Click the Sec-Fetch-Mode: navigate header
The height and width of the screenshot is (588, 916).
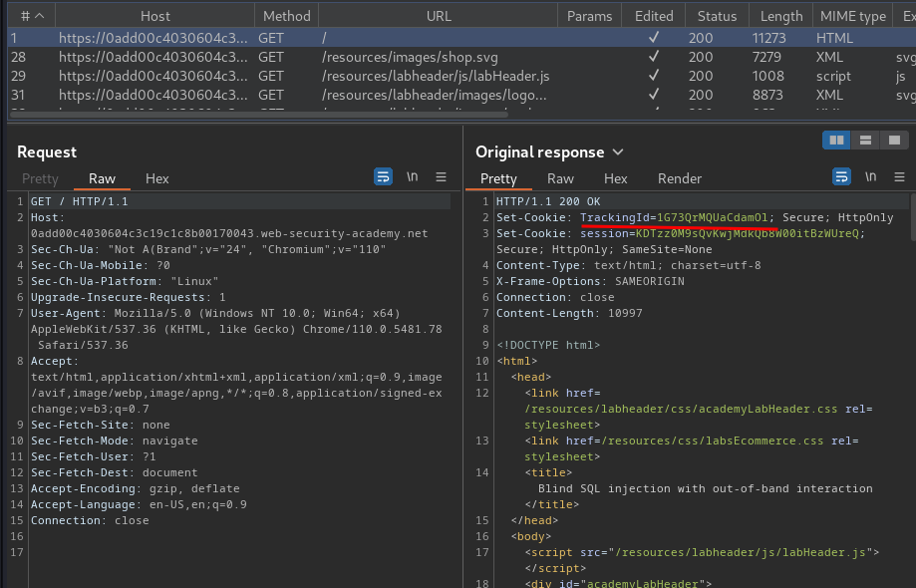pyautogui.click(x=114, y=441)
